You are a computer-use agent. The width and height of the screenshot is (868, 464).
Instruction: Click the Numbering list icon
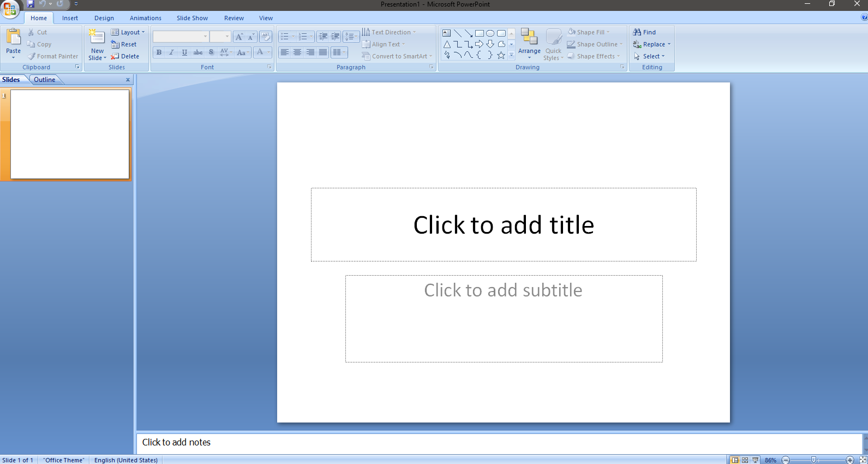point(303,37)
